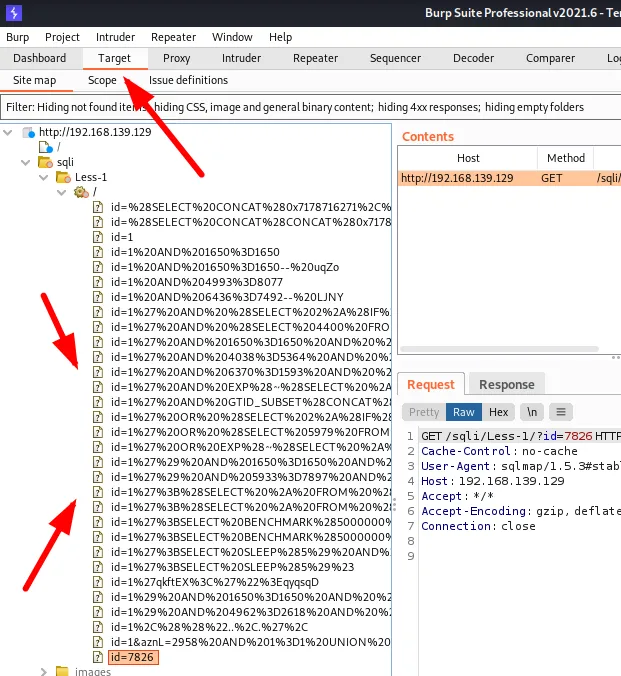Toggle the \n non-printable characters button
Viewport: 621px width, 676px height.
click(532, 412)
